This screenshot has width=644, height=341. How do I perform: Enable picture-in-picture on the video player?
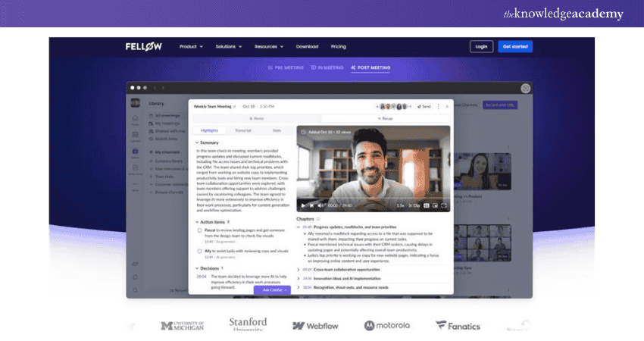(x=435, y=205)
